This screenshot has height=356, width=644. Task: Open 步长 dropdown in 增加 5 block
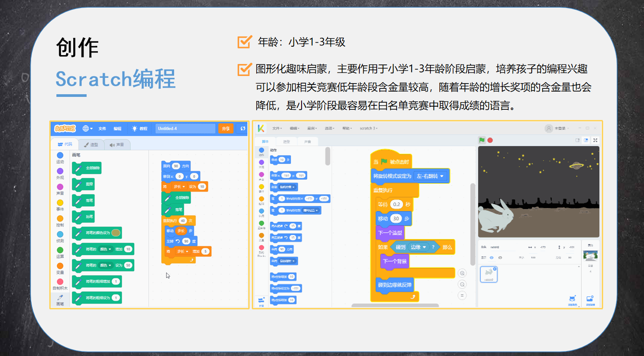183,252
